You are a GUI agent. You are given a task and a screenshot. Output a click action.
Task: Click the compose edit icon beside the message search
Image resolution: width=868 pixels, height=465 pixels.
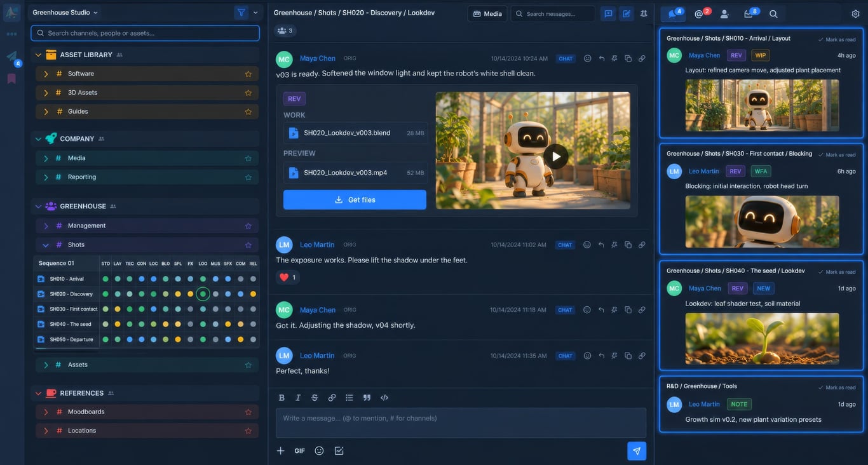627,13
